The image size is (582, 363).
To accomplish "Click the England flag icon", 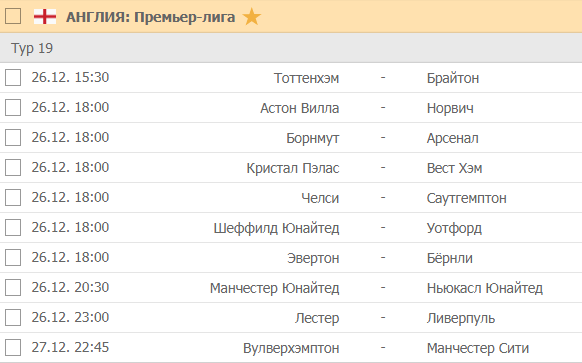I will point(45,17).
